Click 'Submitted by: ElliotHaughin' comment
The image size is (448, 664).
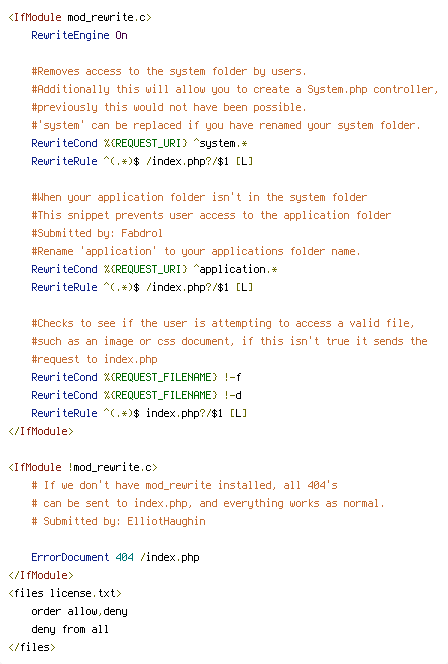118,521
